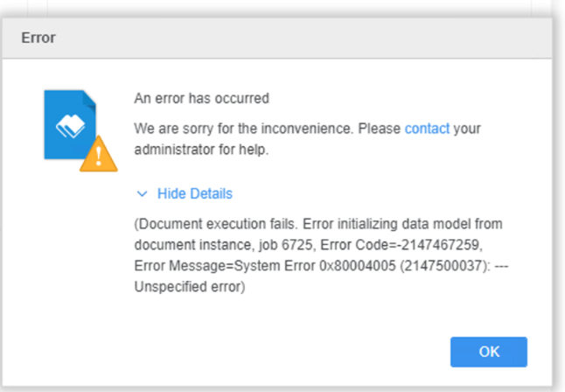Click the Error dialog title
The width and height of the screenshot is (565, 392).
[38, 38]
